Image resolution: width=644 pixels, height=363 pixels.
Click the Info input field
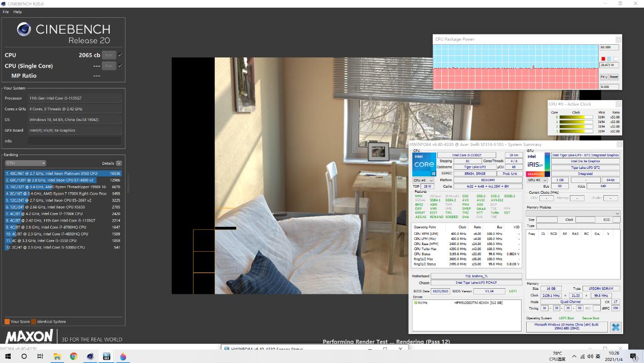(x=75, y=141)
